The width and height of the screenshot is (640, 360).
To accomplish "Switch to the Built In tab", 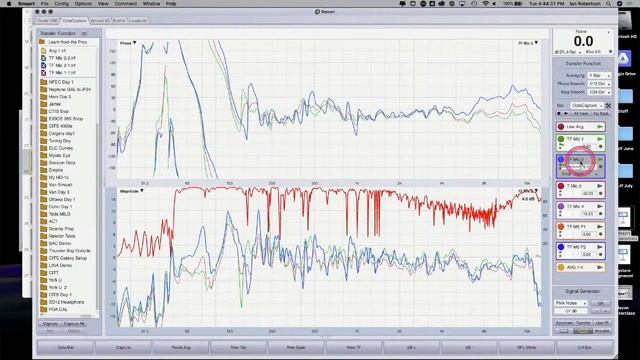I will (x=119, y=20).
